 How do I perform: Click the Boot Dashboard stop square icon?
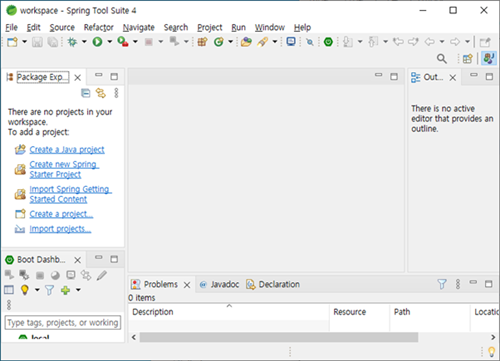click(x=40, y=275)
